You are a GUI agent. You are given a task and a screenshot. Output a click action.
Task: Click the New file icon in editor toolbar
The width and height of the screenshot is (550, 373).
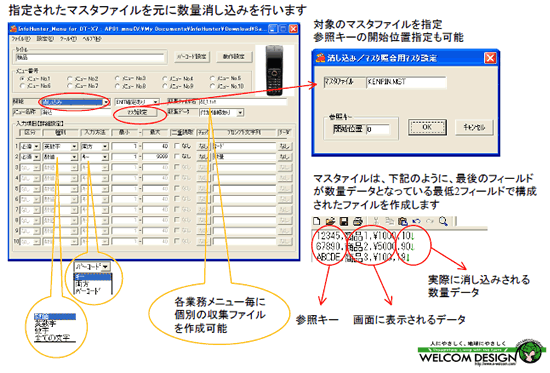point(317,221)
